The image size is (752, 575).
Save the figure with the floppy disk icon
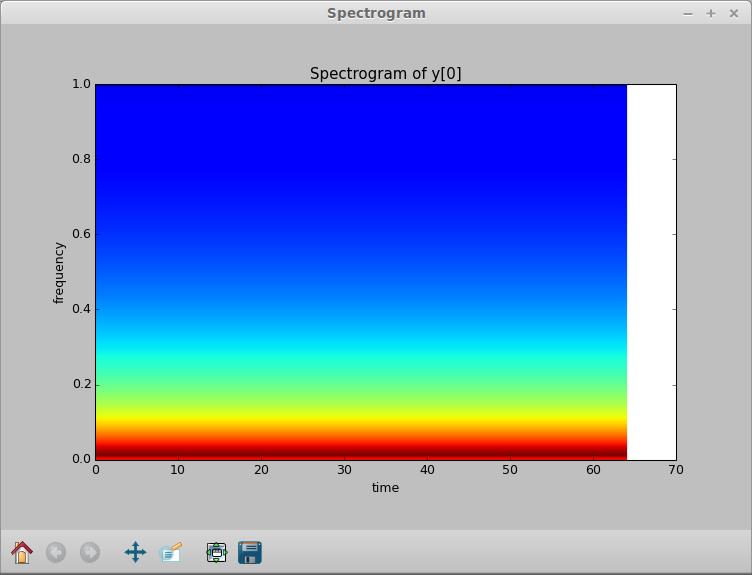tap(250, 552)
